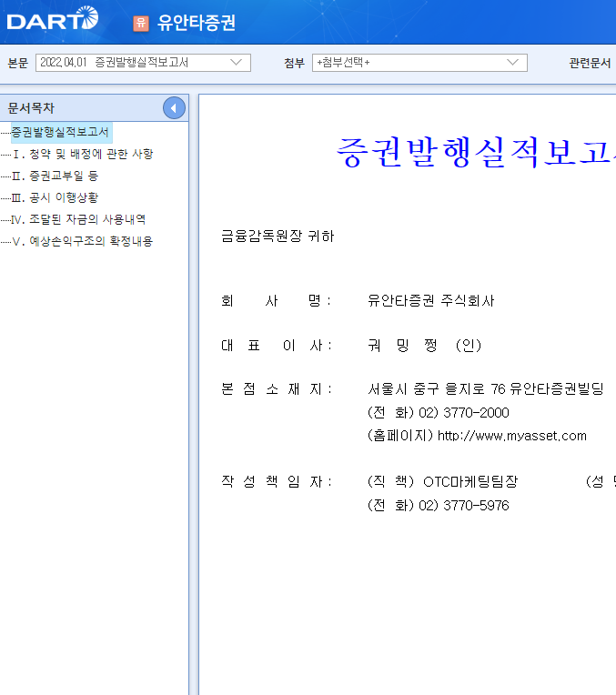Click the representative name 궈 밍 쩡 (인)
The width and height of the screenshot is (616, 695).
tap(424, 345)
